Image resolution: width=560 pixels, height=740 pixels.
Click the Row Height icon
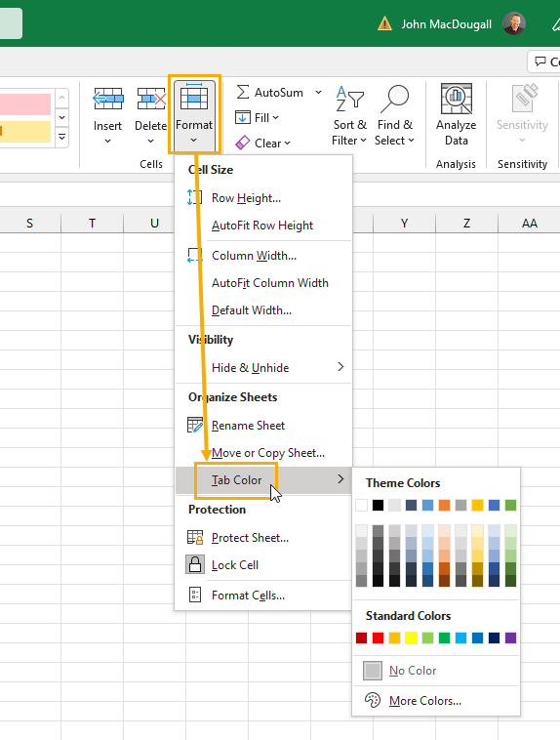[x=194, y=198]
